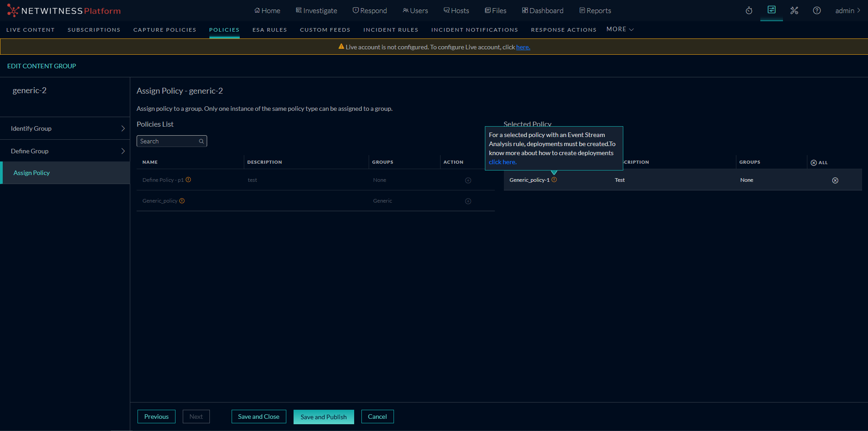This screenshot has height=431, width=868.
Task: Follow the 'click here' deployments link
Action: [502, 162]
